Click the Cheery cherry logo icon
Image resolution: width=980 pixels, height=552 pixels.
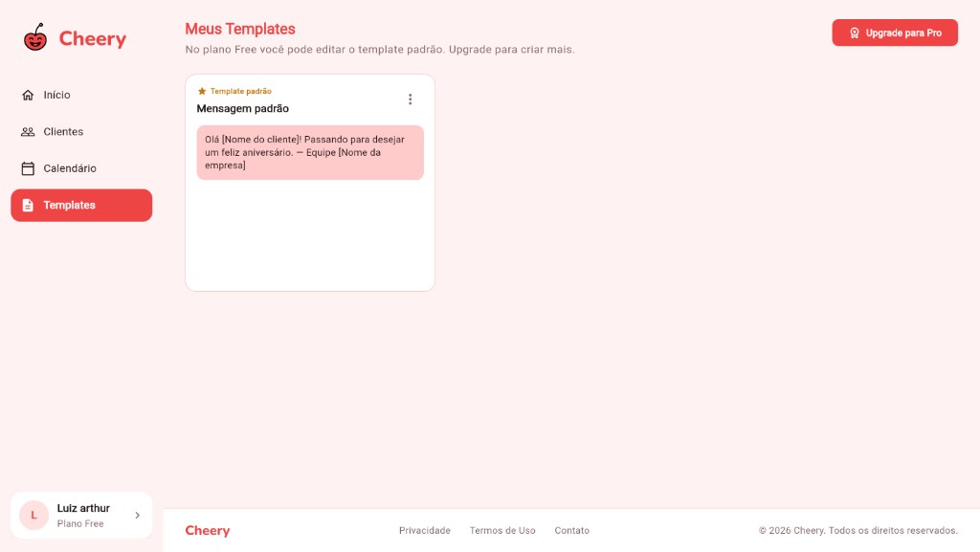pos(35,37)
